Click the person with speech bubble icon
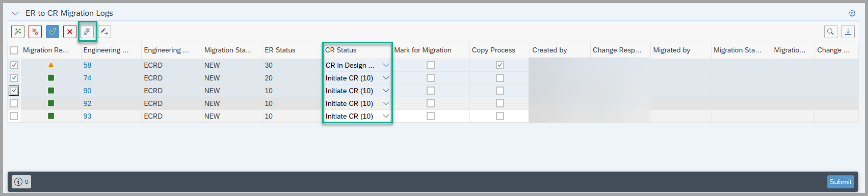 click(88, 32)
